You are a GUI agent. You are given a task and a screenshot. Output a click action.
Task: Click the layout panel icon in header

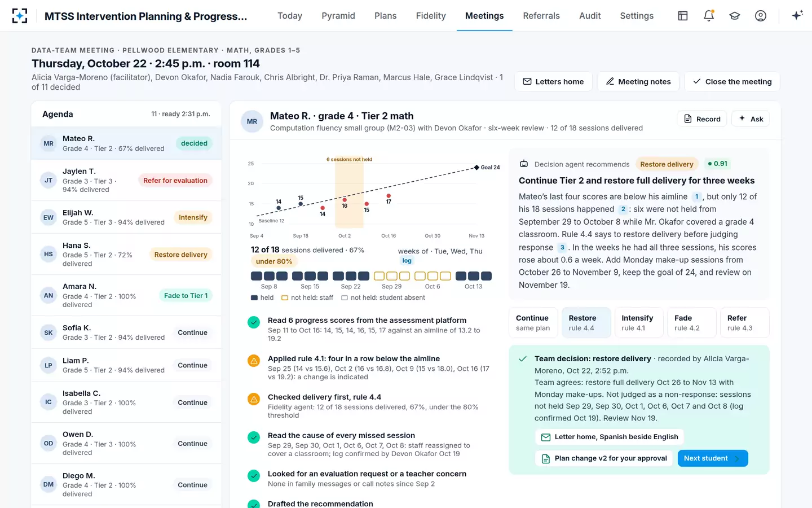(x=683, y=16)
